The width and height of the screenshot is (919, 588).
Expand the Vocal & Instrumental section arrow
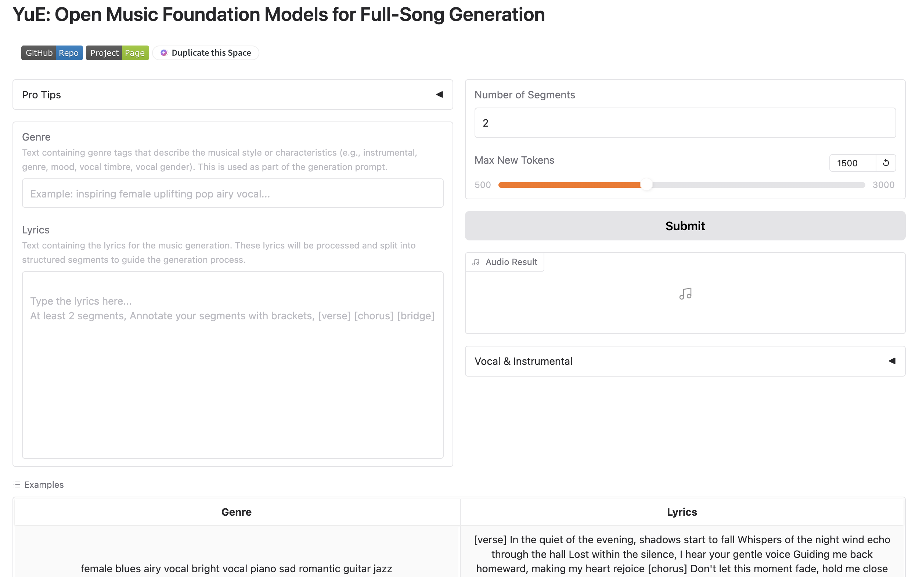pyautogui.click(x=892, y=361)
